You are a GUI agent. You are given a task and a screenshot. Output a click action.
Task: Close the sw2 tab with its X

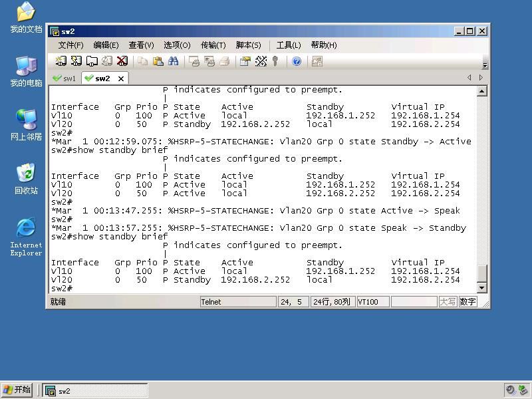click(x=121, y=78)
